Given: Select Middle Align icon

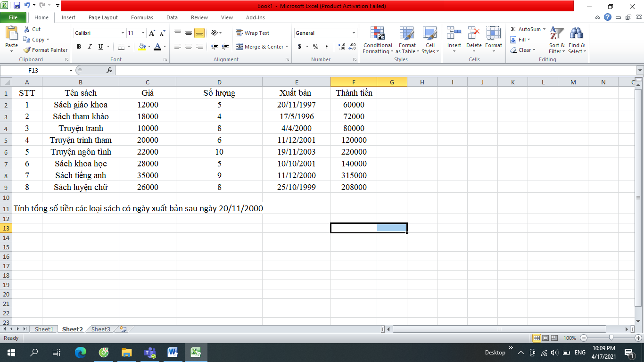Looking at the screenshot, I should 189,33.
